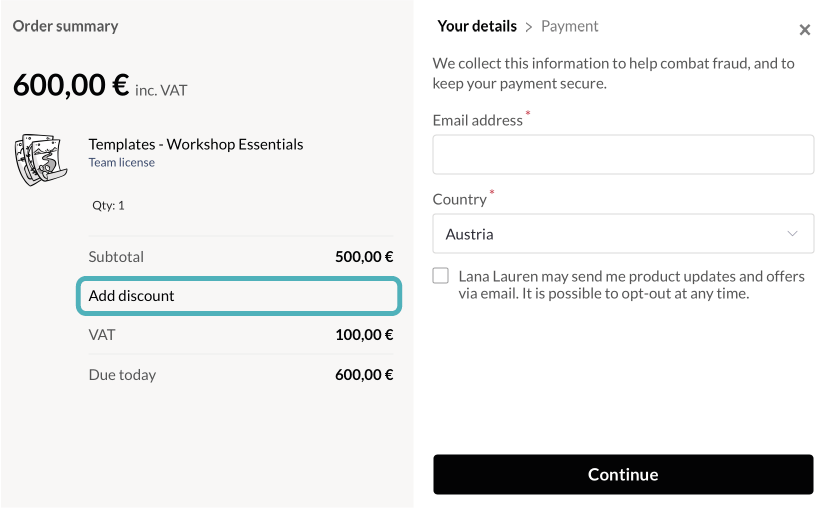This screenshot has width=826, height=508.
Task: Click the Country dropdown chevron arrow
Action: click(x=792, y=234)
